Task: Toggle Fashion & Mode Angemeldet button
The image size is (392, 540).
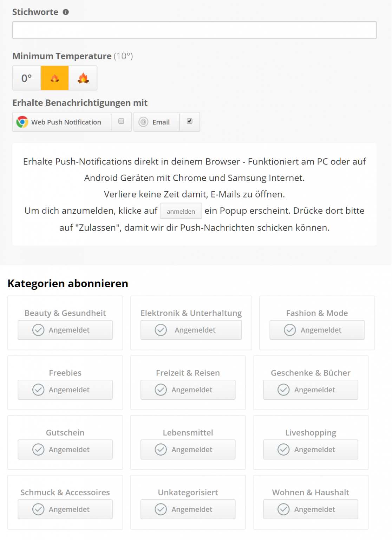Action: [317, 330]
